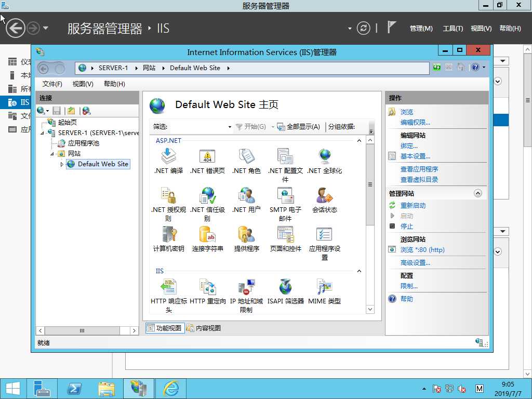The height and width of the screenshot is (399, 532).
Task: Click the Server Manager notifications flag icon
Action: pos(392,27)
